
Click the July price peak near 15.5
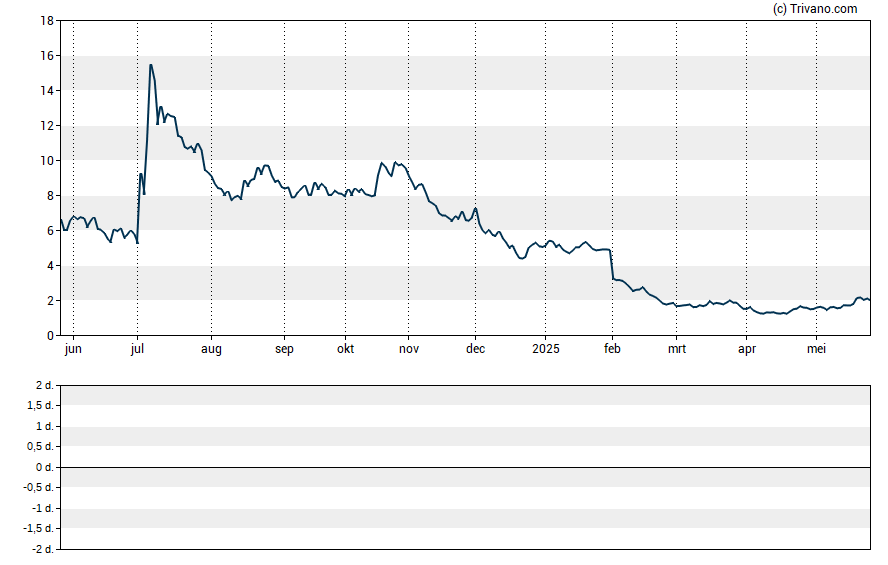(x=151, y=65)
